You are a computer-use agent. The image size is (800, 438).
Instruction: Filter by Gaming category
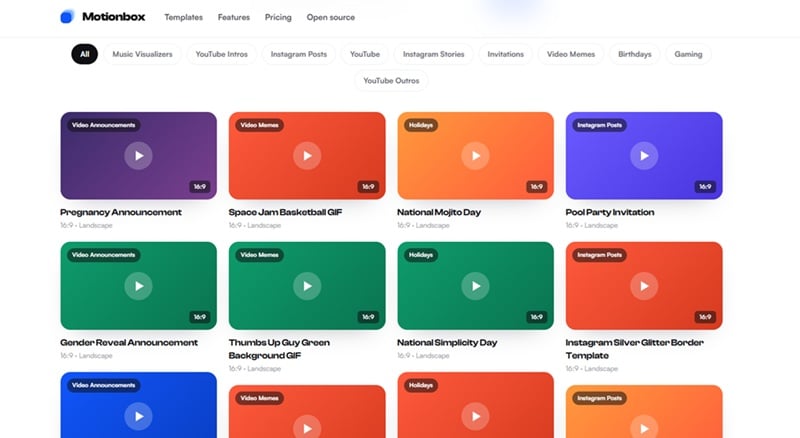688,54
